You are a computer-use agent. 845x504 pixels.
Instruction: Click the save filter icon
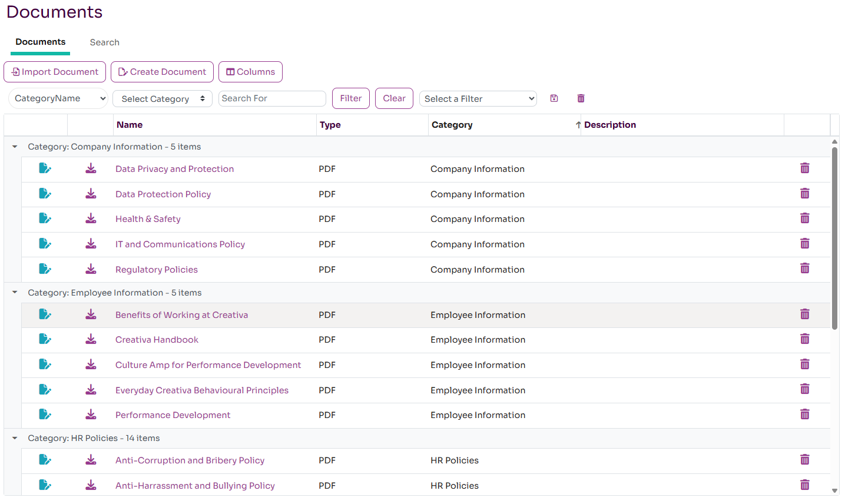tap(554, 98)
